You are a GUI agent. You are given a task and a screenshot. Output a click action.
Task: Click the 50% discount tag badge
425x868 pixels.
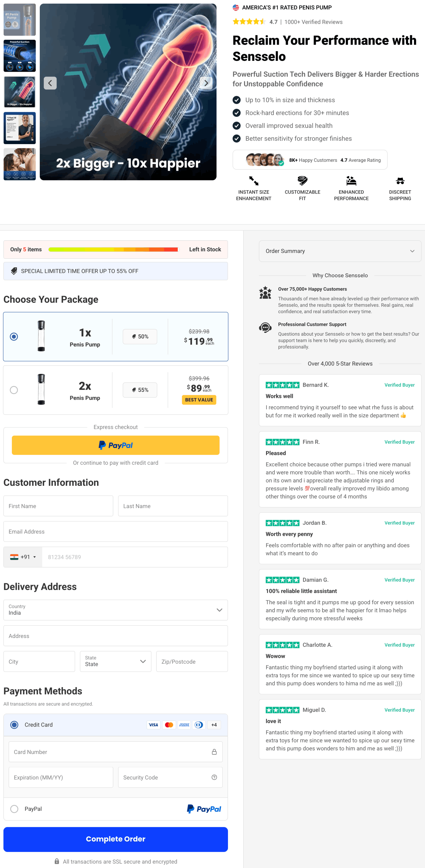pyautogui.click(x=140, y=337)
